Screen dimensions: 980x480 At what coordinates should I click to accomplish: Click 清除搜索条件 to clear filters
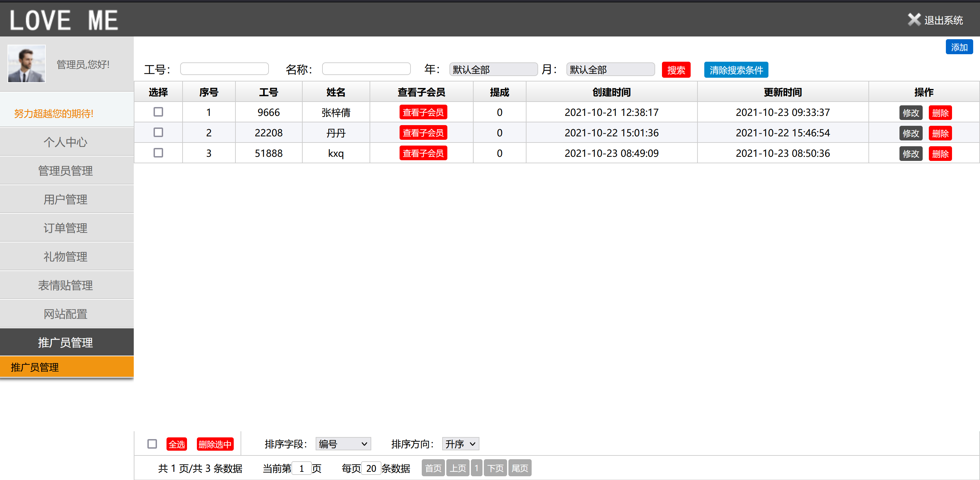(736, 70)
